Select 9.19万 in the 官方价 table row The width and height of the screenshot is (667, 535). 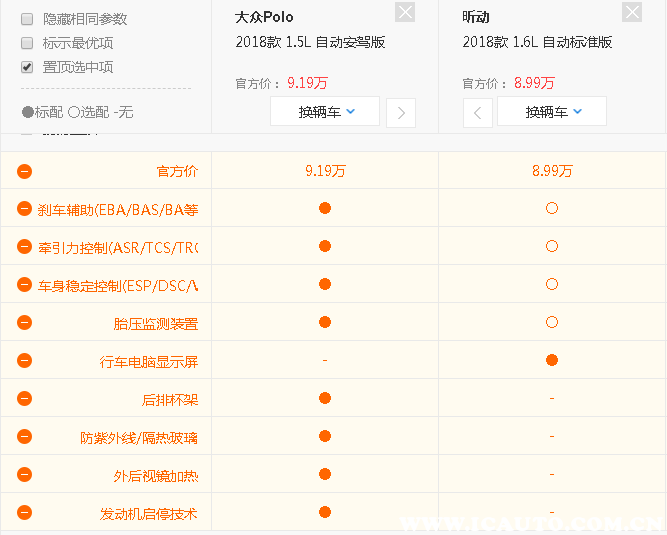325,171
